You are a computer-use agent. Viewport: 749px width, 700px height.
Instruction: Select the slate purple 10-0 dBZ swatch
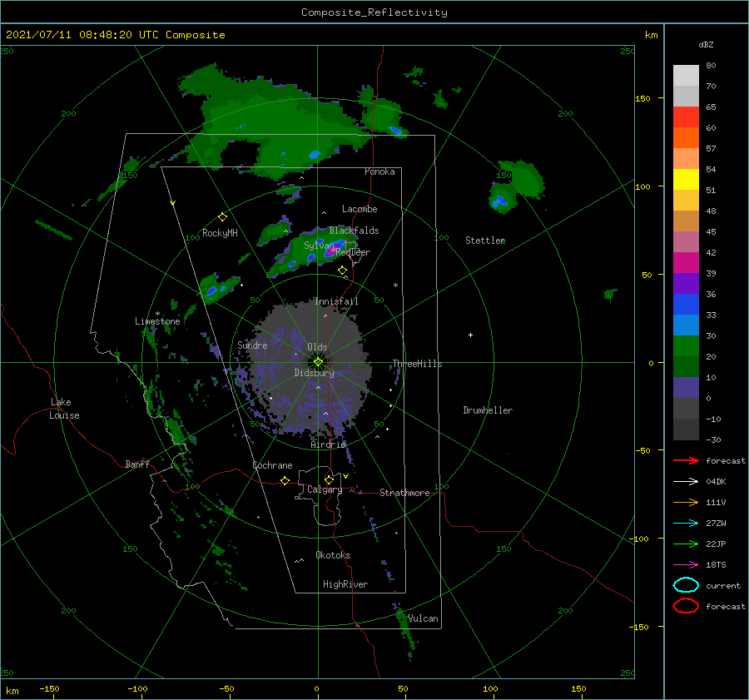[686, 388]
